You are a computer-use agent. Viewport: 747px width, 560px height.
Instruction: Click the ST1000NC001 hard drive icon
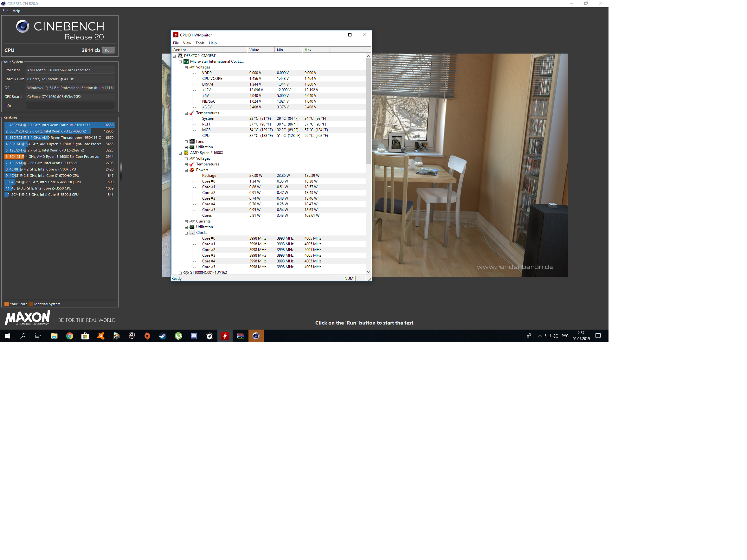click(186, 273)
